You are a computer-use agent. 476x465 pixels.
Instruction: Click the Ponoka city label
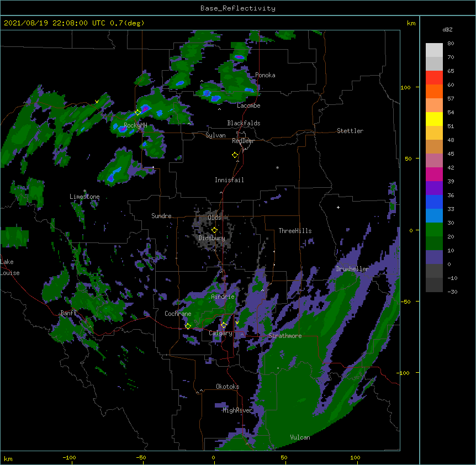(x=265, y=75)
